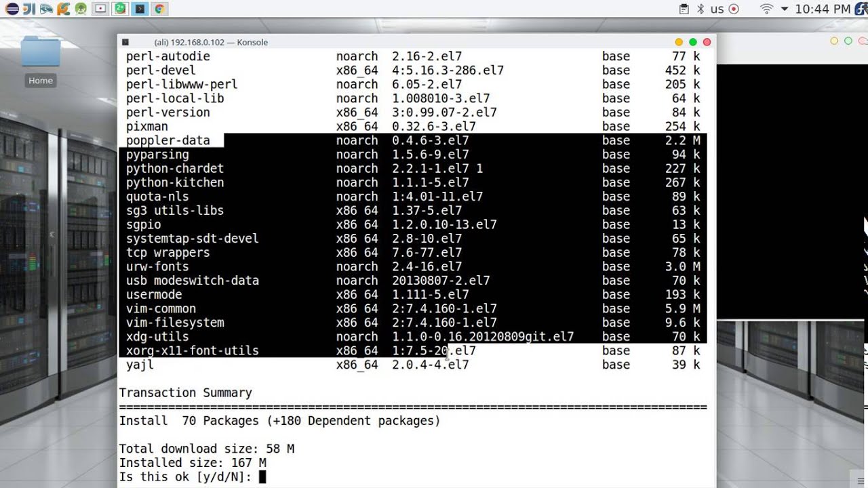This screenshot has width=868, height=488.
Task: Click 'perl-libwww-perl' package name
Action: (x=182, y=85)
